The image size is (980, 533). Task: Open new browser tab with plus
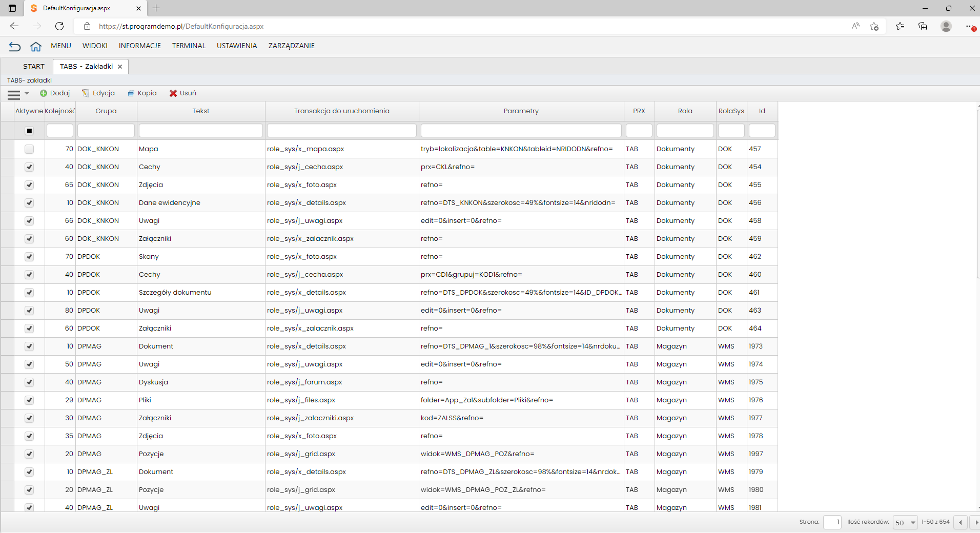tap(156, 8)
